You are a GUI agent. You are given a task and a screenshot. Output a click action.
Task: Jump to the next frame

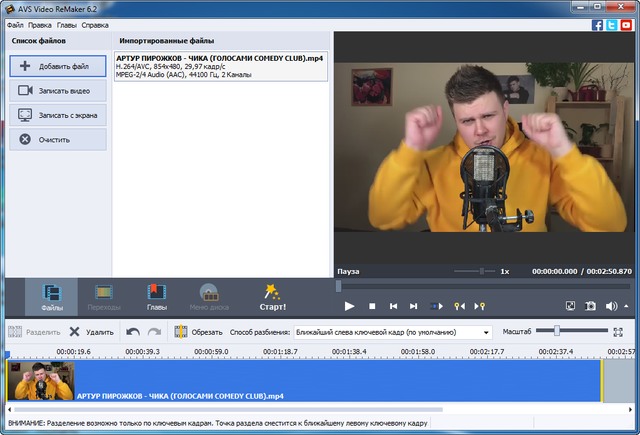coord(415,306)
